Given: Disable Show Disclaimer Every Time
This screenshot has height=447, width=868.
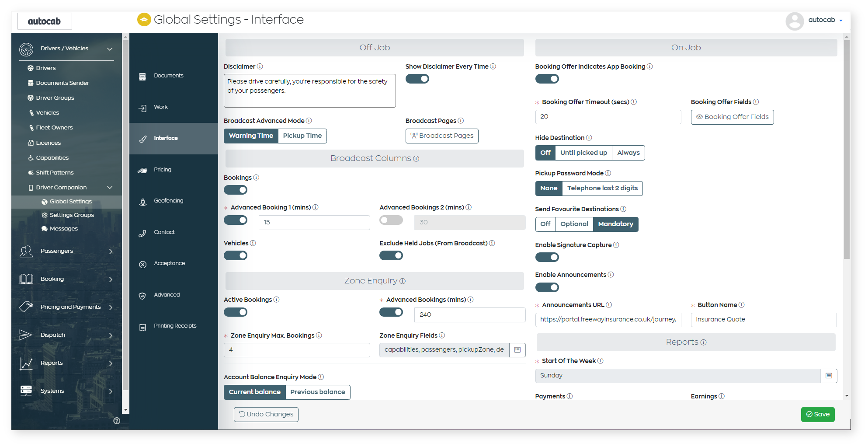Looking at the screenshot, I should 417,79.
